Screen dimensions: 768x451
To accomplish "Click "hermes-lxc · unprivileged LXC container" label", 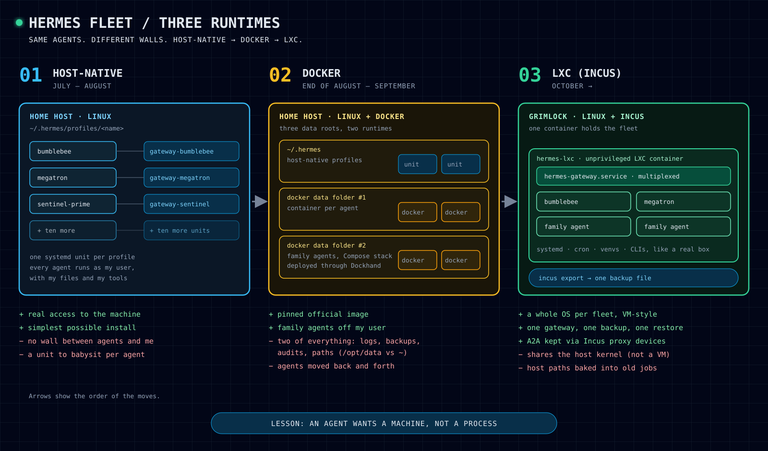I will (609, 159).
